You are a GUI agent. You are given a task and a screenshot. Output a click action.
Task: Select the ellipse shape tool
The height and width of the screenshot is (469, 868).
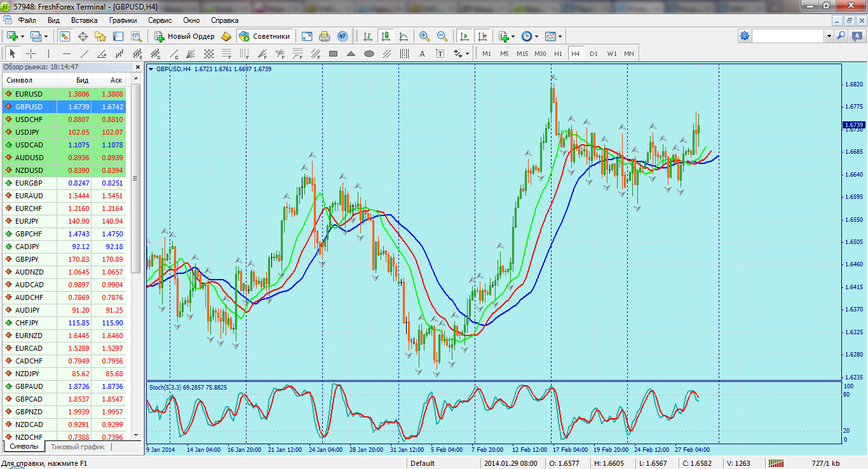(369, 54)
